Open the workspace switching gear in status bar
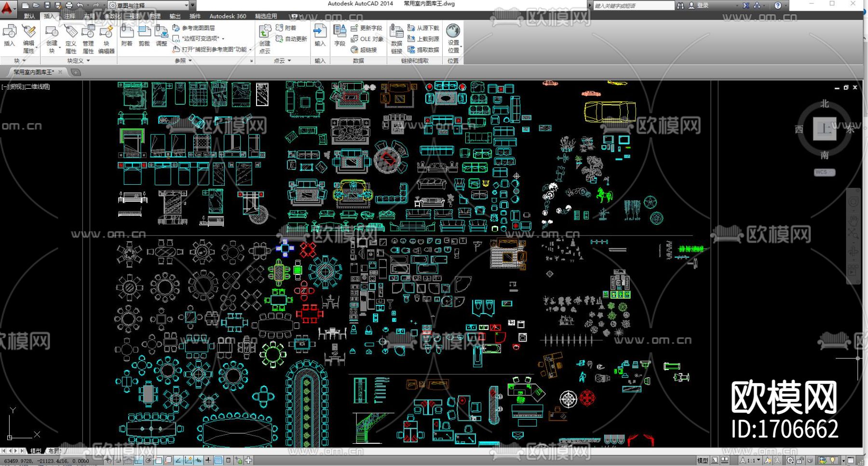Viewport: 868px width, 466px height. [790, 460]
